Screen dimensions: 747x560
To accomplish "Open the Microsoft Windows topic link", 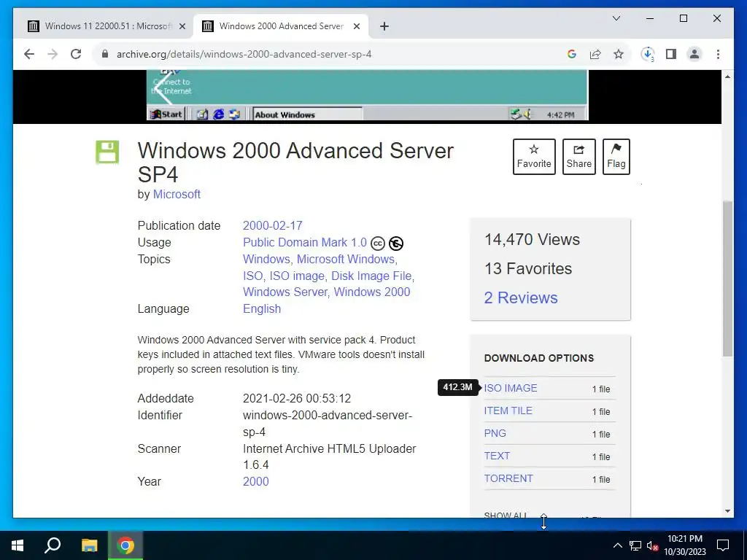I will coord(346,259).
